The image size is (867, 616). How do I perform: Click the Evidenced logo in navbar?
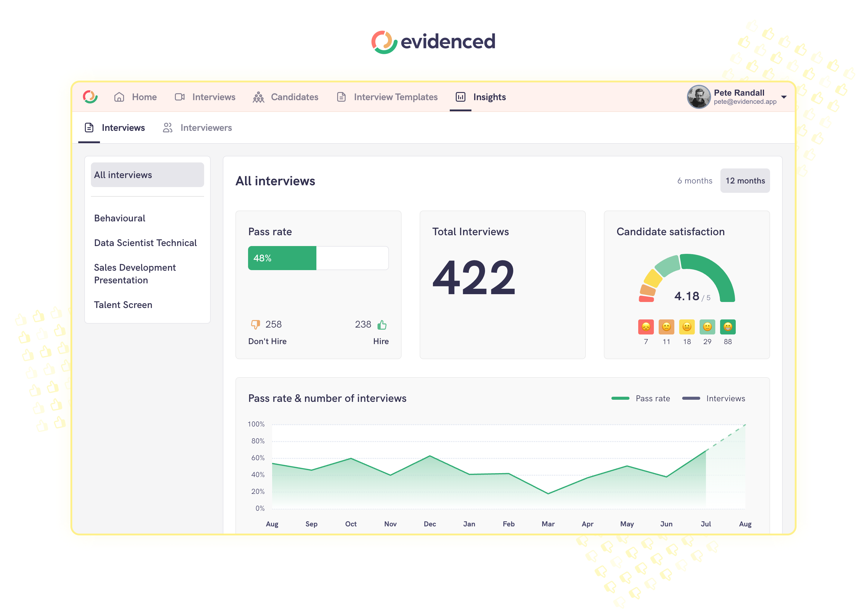(90, 97)
